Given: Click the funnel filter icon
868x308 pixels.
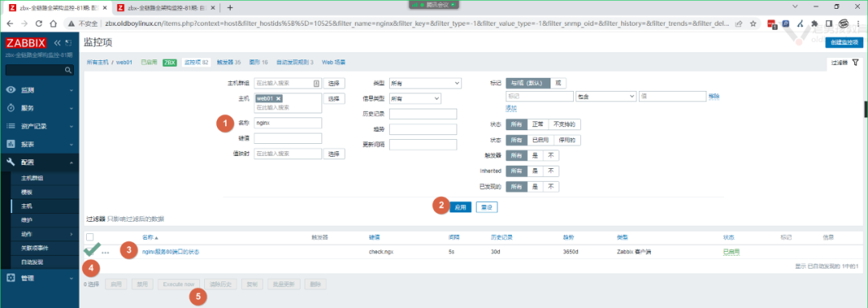Looking at the screenshot, I should [855, 63].
